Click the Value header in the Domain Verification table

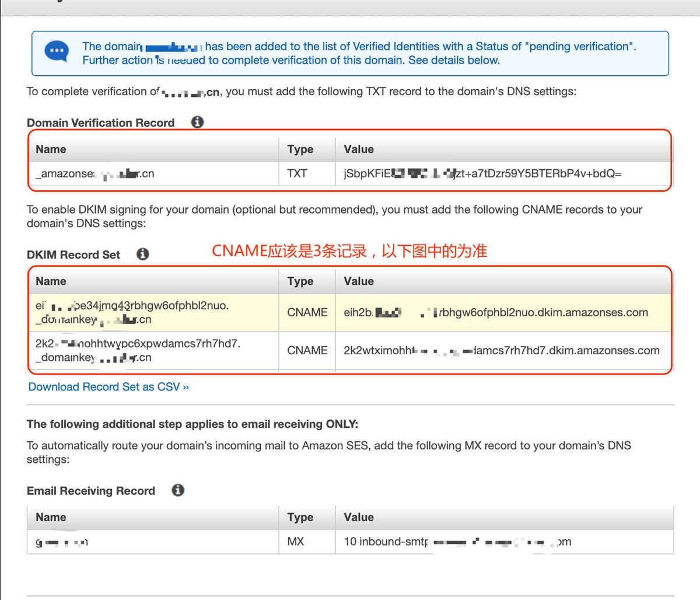(x=359, y=149)
